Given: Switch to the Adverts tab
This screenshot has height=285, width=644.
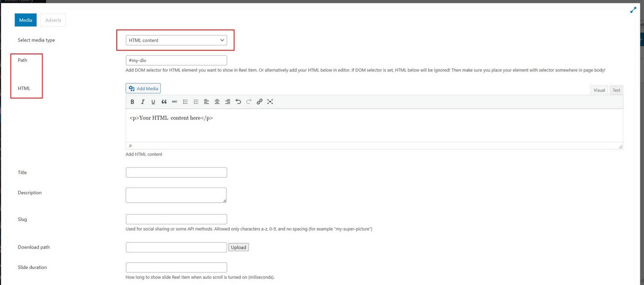Looking at the screenshot, I should pyautogui.click(x=53, y=20).
